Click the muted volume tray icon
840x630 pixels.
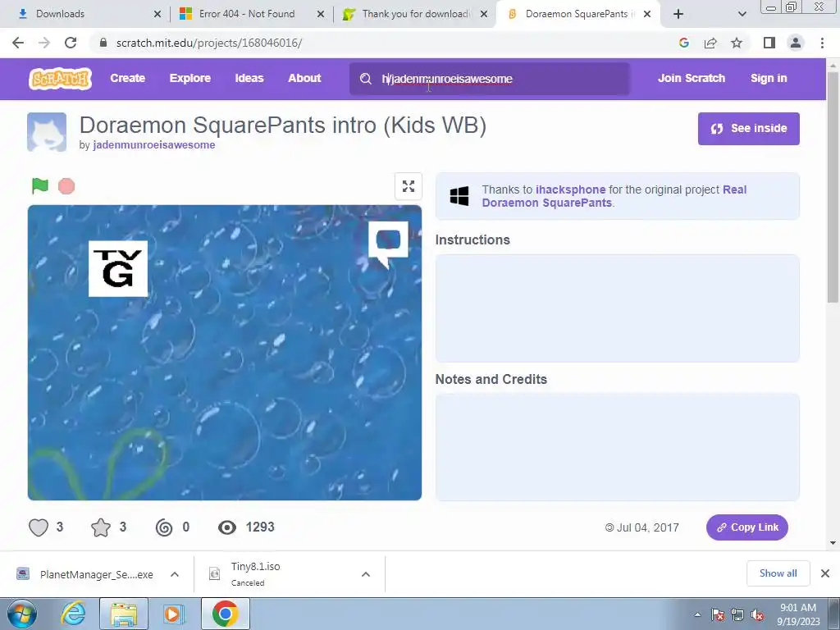point(757,615)
